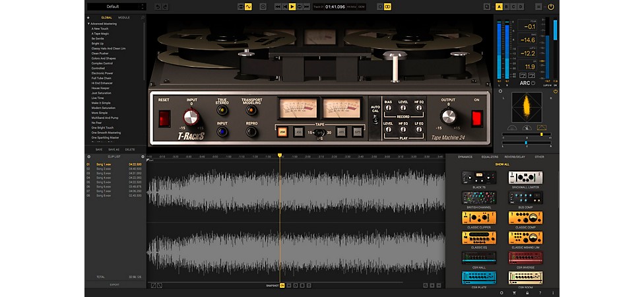Click the INPUT gain knob
This screenshot has height=297, width=644.
pos(191,117)
